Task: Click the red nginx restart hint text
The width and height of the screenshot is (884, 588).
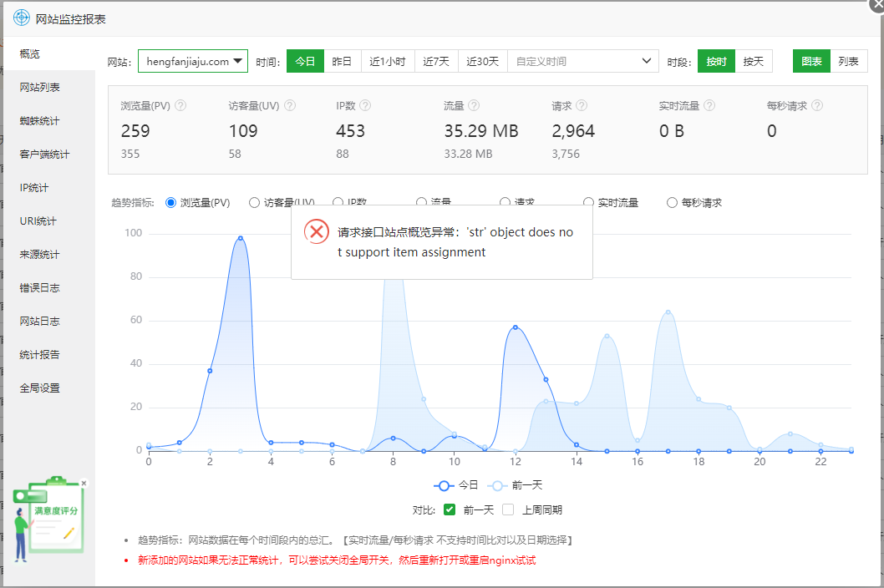Action: pos(337,560)
